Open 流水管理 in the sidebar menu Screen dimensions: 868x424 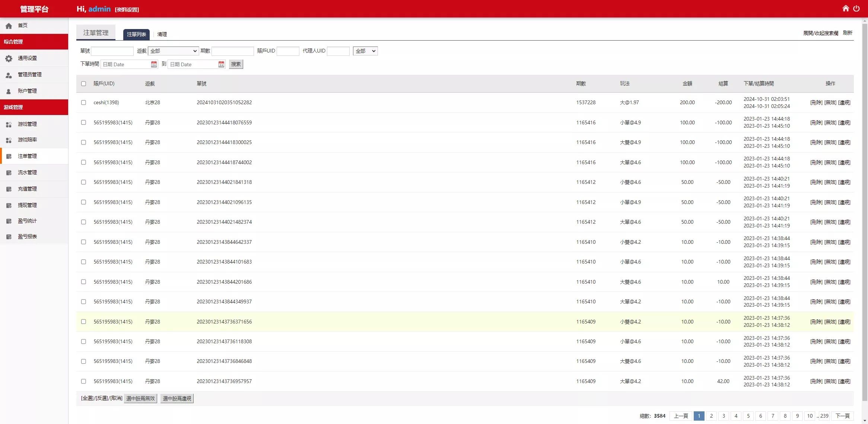point(27,173)
